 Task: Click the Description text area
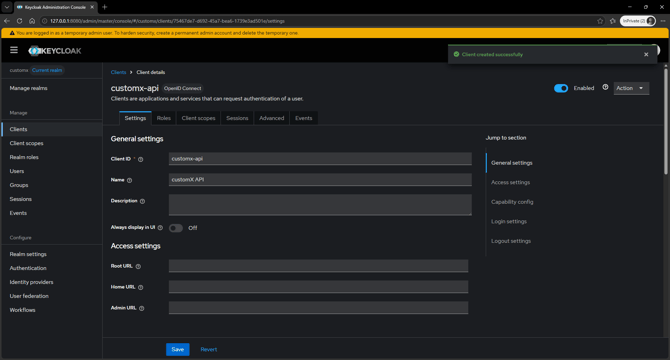tap(320, 205)
